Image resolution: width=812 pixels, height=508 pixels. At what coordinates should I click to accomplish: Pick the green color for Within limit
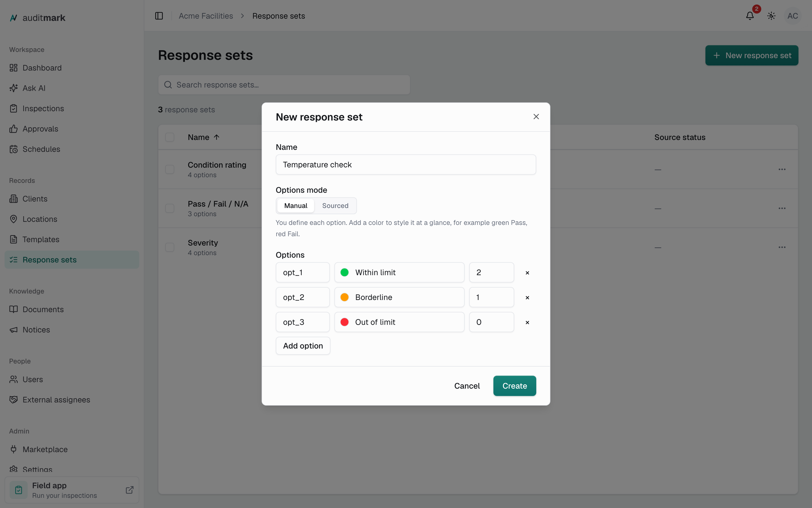click(345, 272)
